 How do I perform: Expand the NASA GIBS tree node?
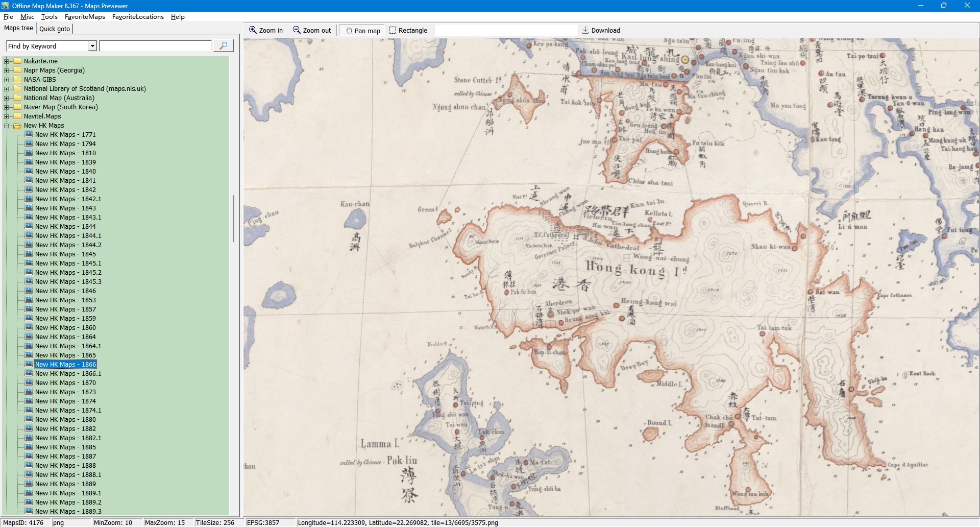(x=7, y=80)
